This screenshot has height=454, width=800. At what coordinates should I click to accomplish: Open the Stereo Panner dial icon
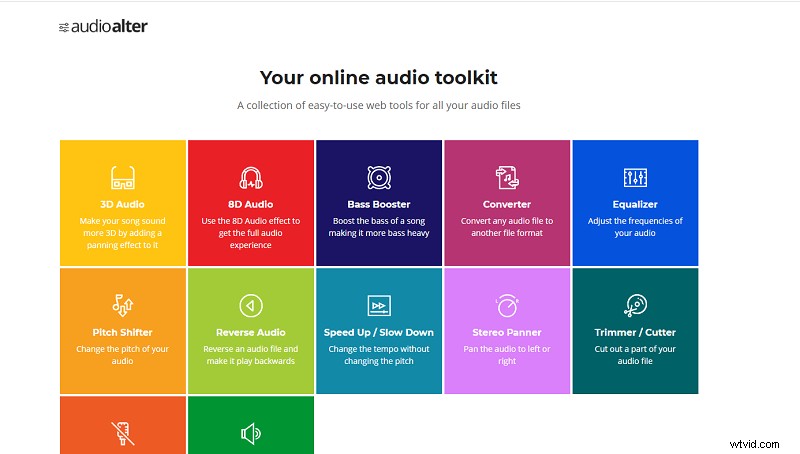[507, 305]
